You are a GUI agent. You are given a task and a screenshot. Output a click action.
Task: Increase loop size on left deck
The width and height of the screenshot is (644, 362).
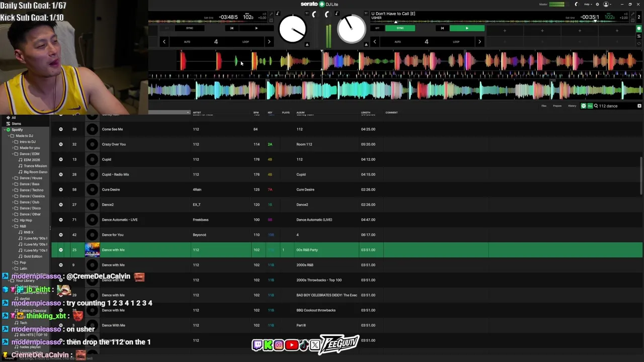tap(269, 42)
